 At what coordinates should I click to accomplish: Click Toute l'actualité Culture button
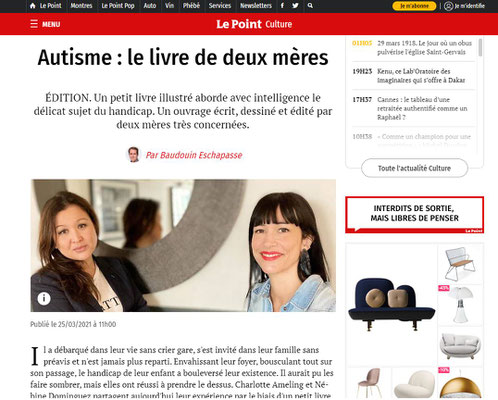(414, 168)
